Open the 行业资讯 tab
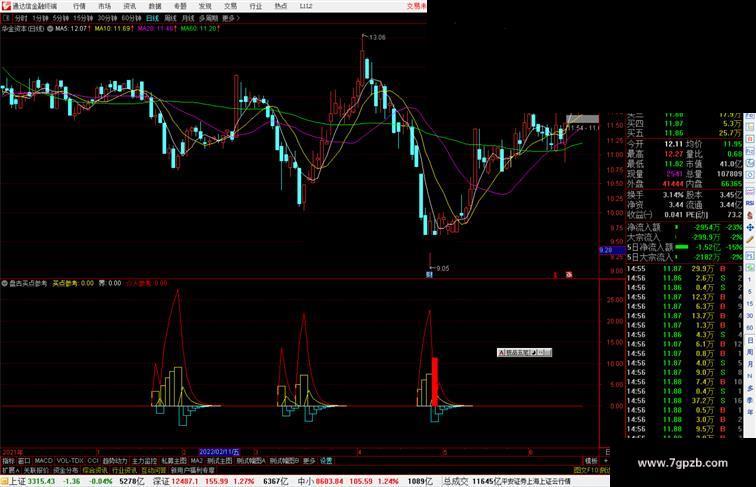Image resolution: width=756 pixels, height=487 pixels. (x=124, y=470)
